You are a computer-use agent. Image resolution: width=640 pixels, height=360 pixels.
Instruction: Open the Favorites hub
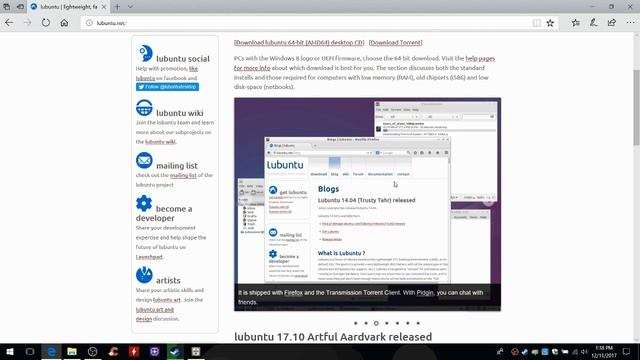576,23
